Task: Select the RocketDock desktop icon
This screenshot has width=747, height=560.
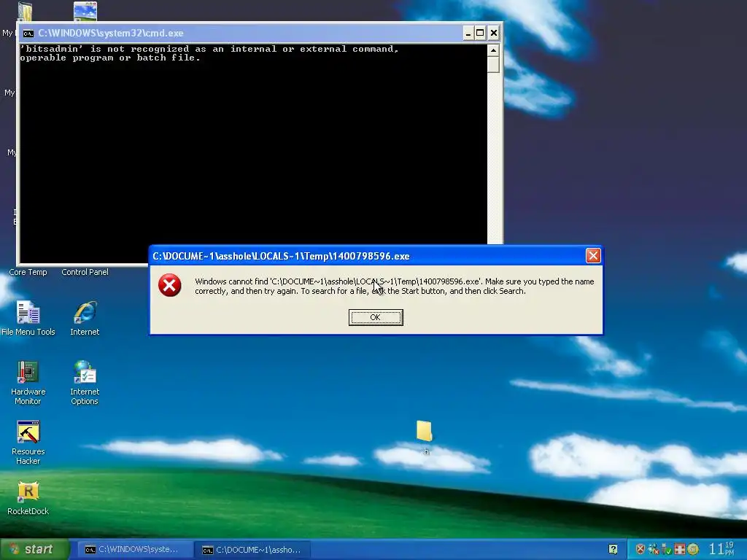Action: click(x=28, y=498)
